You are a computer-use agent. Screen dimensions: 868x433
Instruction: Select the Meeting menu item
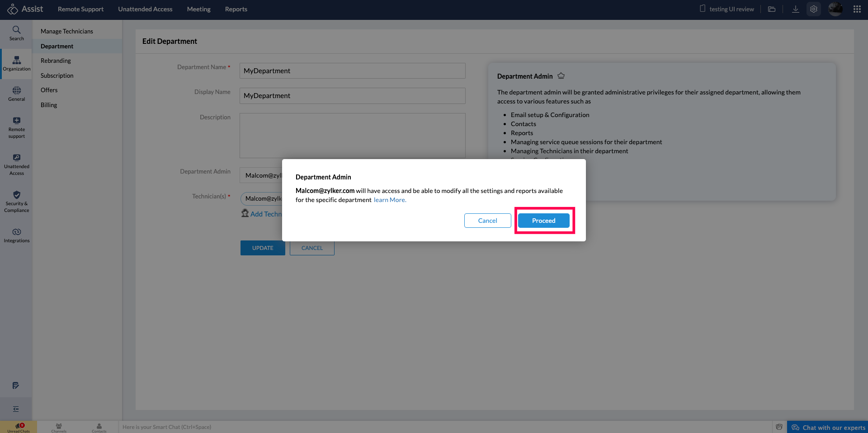[198, 9]
